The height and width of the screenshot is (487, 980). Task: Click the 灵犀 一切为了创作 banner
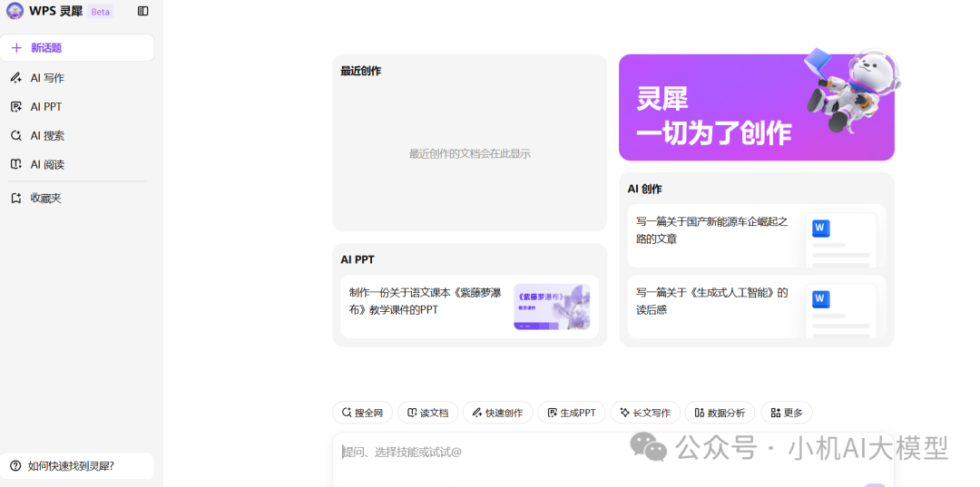(x=756, y=107)
